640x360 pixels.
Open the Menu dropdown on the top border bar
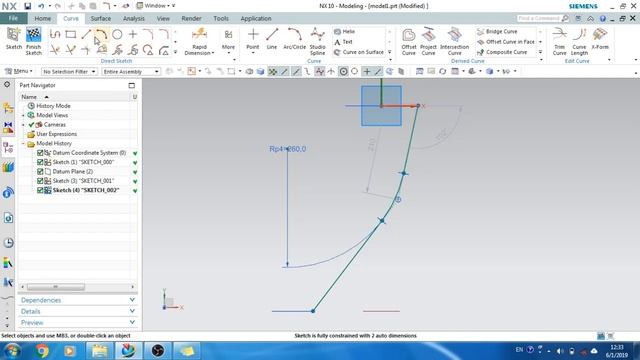pyautogui.click(x=18, y=71)
